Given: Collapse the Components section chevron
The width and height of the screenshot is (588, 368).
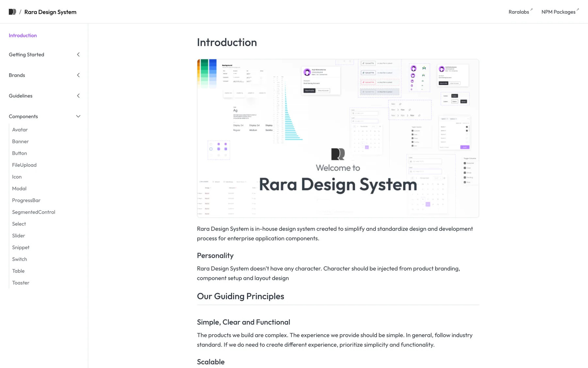Looking at the screenshot, I should point(78,116).
